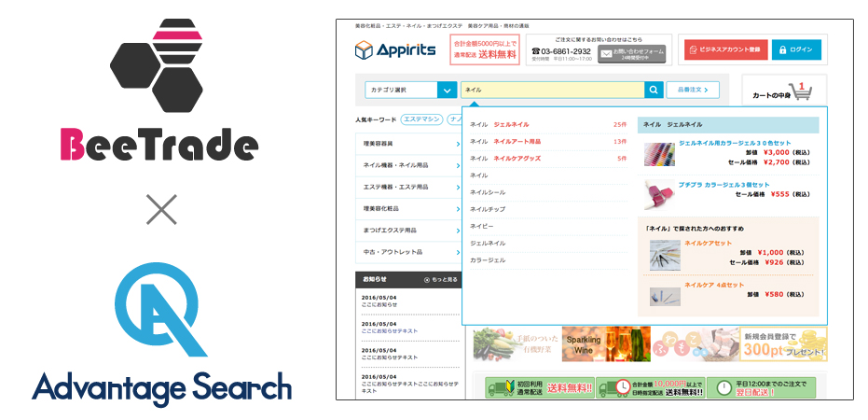Click the ネイル search input field
Viewport: 868px width, 420px height.
coord(553,90)
